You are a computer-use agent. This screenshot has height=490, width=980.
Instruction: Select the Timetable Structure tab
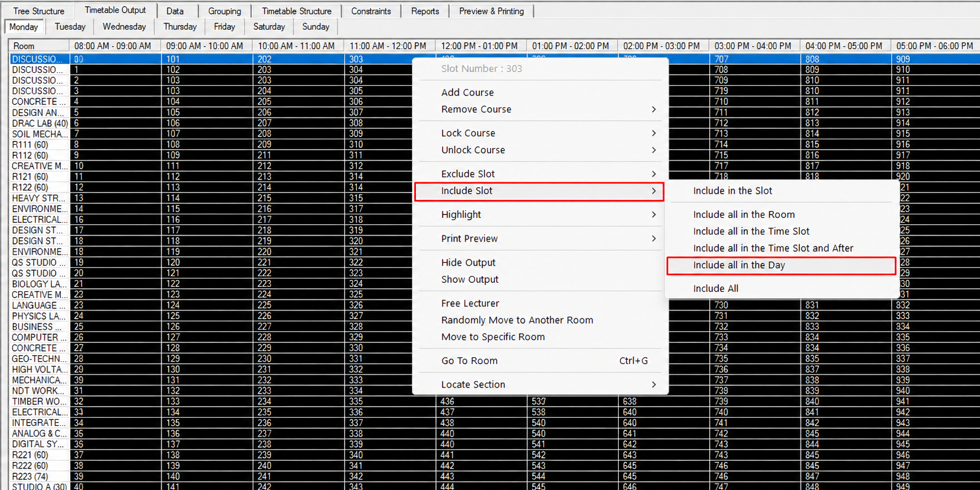click(297, 11)
